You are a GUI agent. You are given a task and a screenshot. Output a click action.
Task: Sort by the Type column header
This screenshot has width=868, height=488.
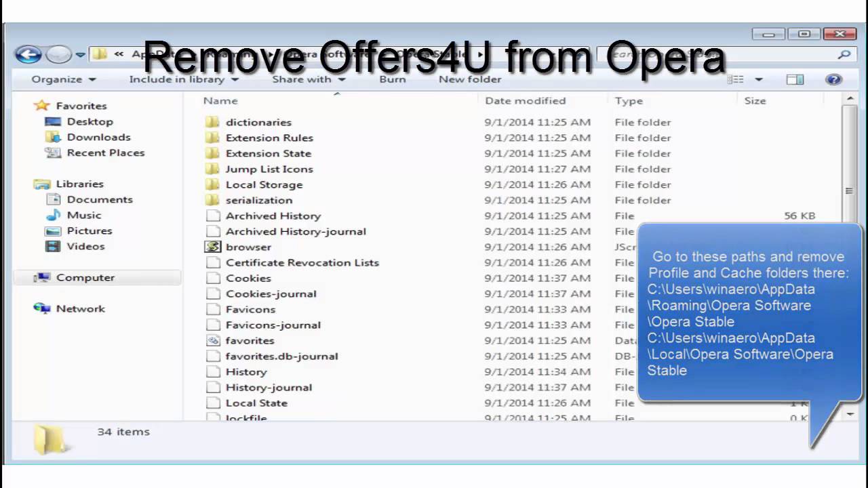(629, 100)
